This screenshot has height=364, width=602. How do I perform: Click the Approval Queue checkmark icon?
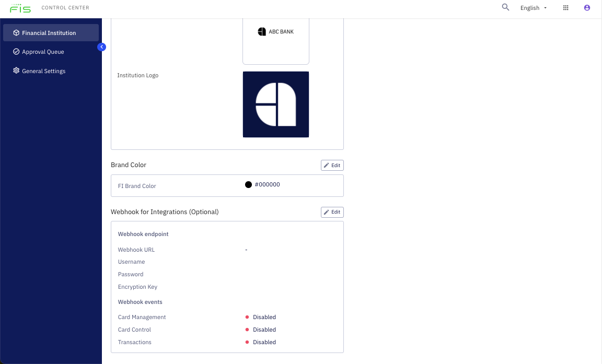[16, 51]
